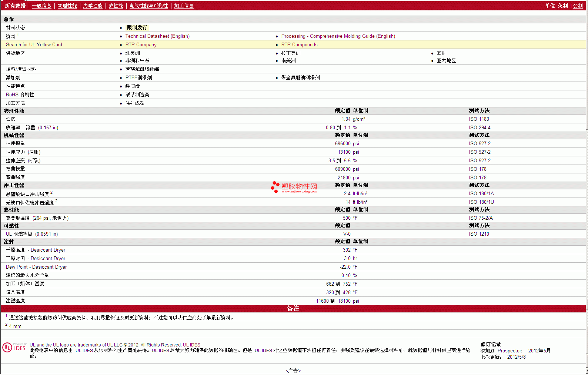The width and height of the screenshot is (588, 375).
Task: Switch to the 加工信息 tab
Action: click(x=184, y=6)
